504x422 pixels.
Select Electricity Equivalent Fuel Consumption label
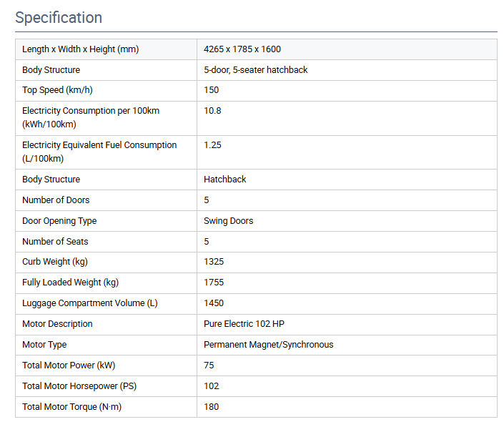(x=99, y=152)
